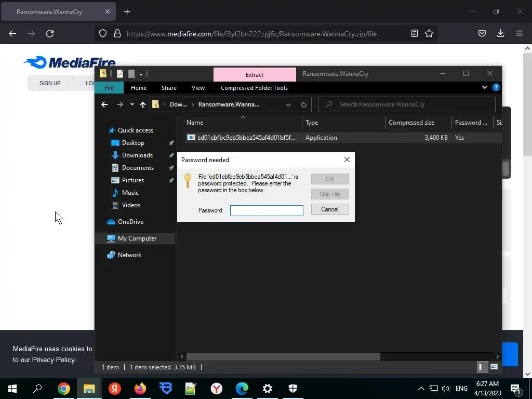
Task: Open Explorer help icon
Action: pos(496,87)
